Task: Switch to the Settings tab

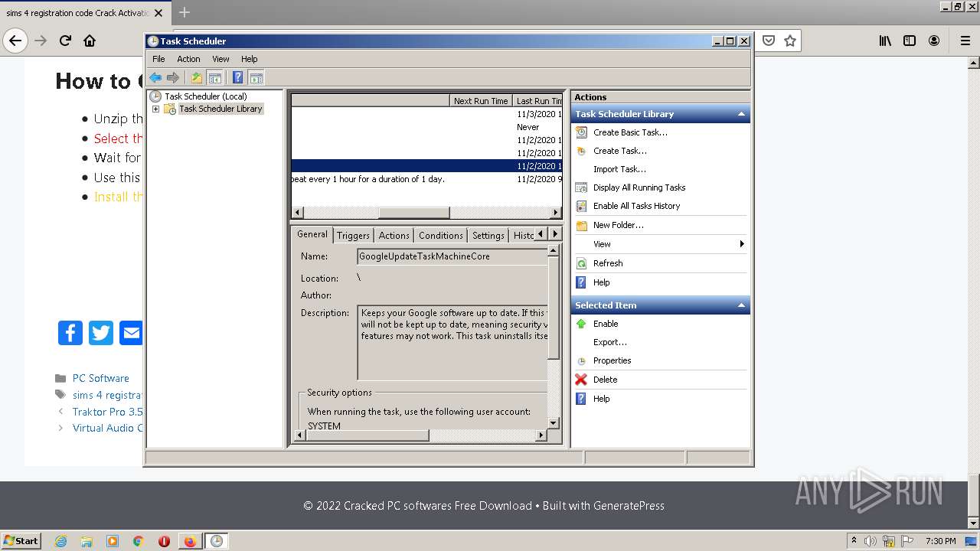Action: [488, 236]
